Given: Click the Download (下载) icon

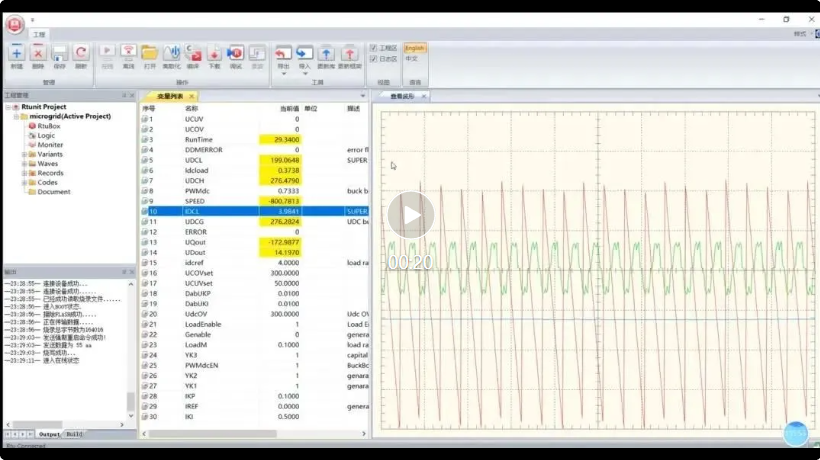Looking at the screenshot, I should click(214, 53).
